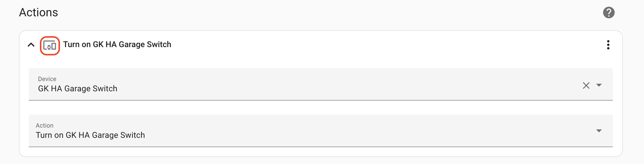Open the Actions help question mark
This screenshot has width=644, height=164.
pos(609,13)
